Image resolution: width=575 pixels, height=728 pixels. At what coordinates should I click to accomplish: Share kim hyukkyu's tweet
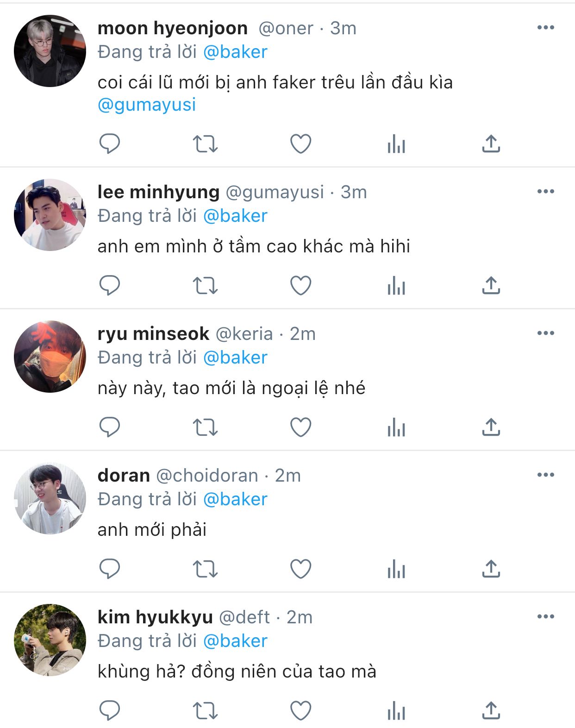(x=491, y=710)
